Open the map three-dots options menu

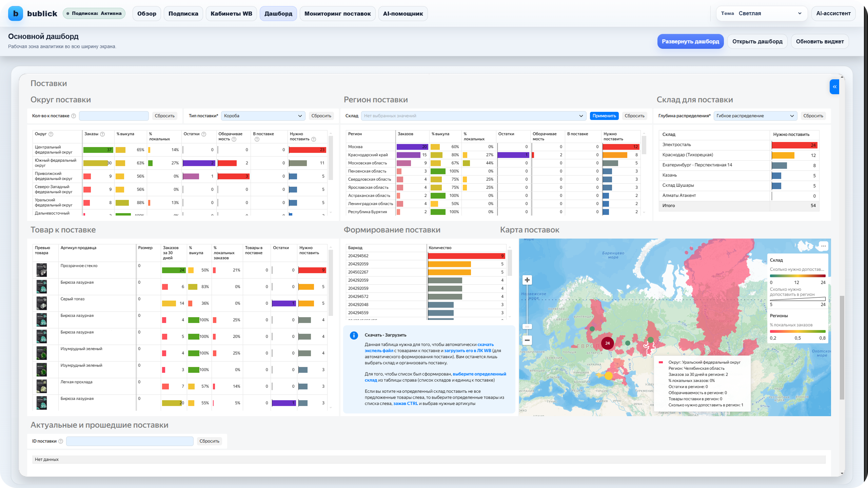point(823,246)
